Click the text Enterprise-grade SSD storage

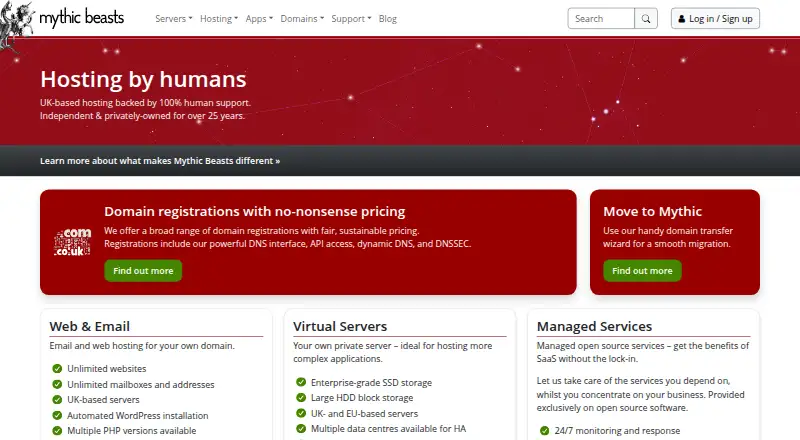371,382
